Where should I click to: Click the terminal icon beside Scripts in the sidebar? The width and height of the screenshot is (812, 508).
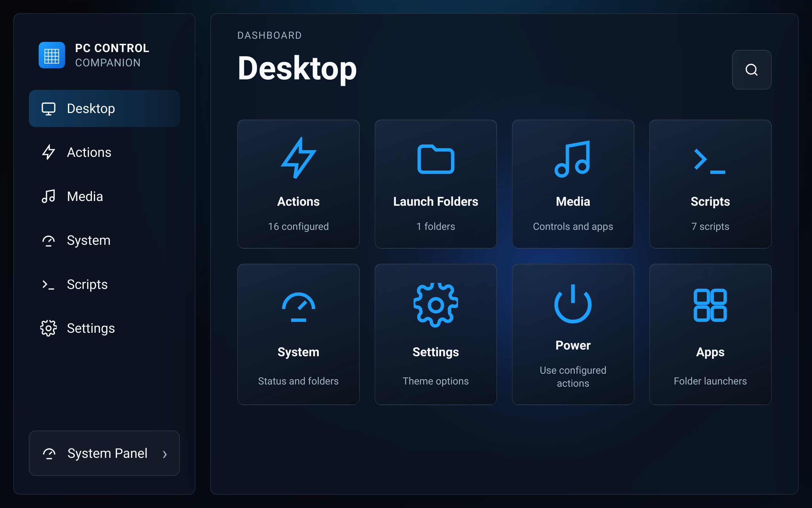coord(48,284)
